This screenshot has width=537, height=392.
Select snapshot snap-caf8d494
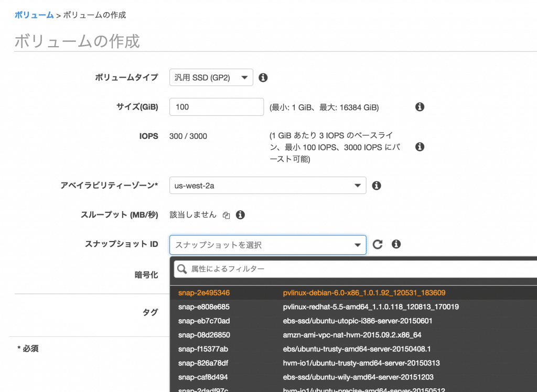click(353, 377)
